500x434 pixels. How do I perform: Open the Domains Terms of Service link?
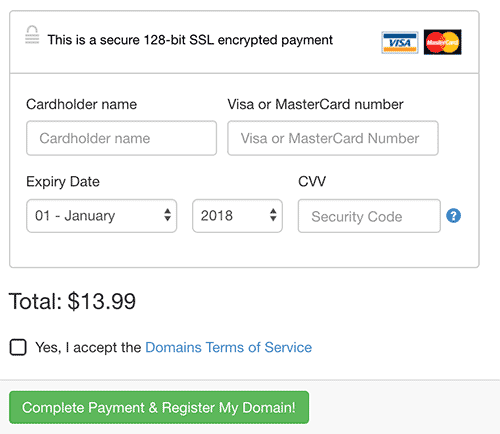tap(229, 347)
